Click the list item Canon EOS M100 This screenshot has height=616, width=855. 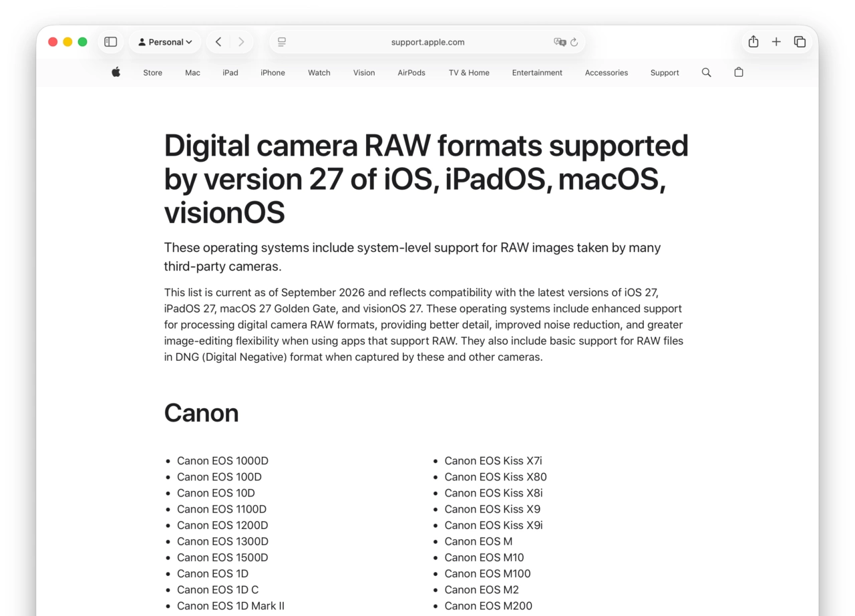click(488, 573)
